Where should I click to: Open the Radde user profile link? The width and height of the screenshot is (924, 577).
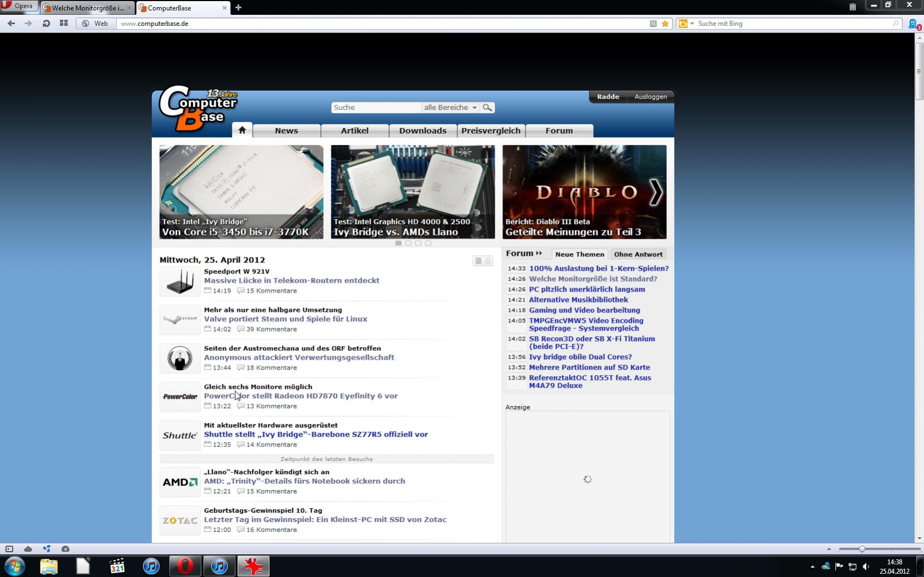point(608,97)
